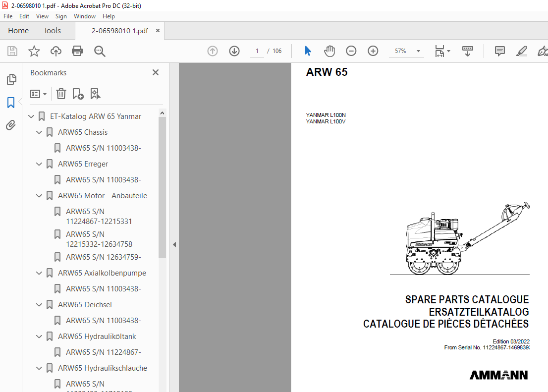The width and height of the screenshot is (548, 392).
Task: Close the Bookmarks panel
Action: coord(156,72)
